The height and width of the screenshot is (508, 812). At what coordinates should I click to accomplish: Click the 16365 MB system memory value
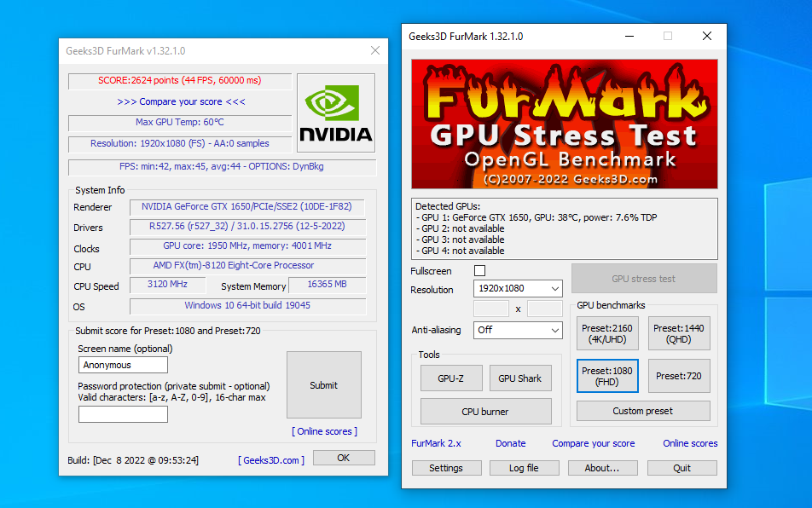point(327,285)
